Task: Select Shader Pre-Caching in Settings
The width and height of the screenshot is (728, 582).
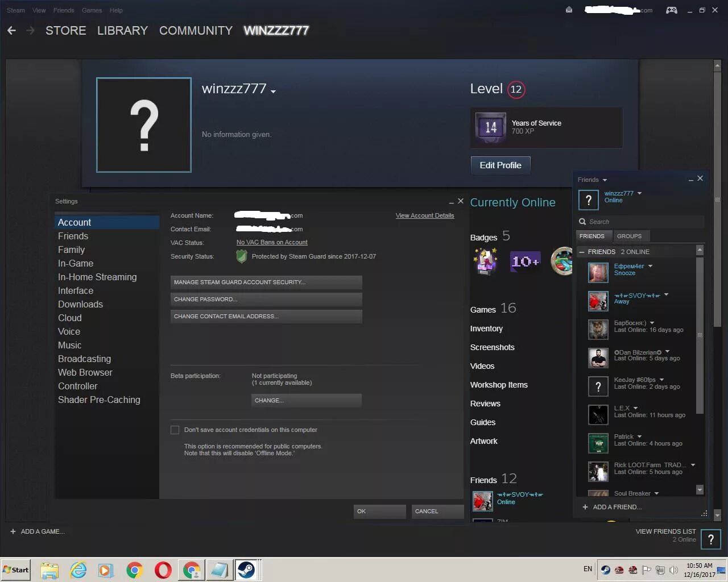Action: click(99, 400)
